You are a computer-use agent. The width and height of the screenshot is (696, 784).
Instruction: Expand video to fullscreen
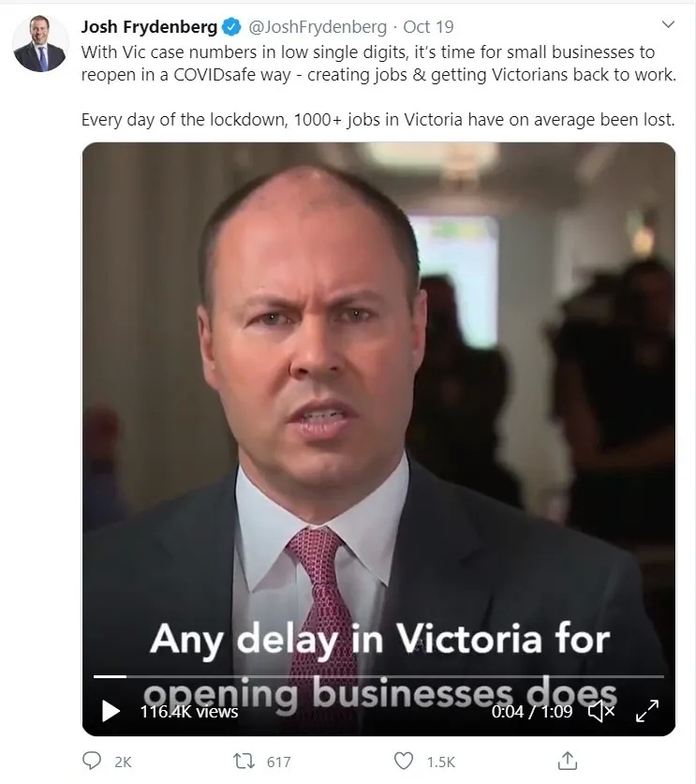tap(647, 711)
